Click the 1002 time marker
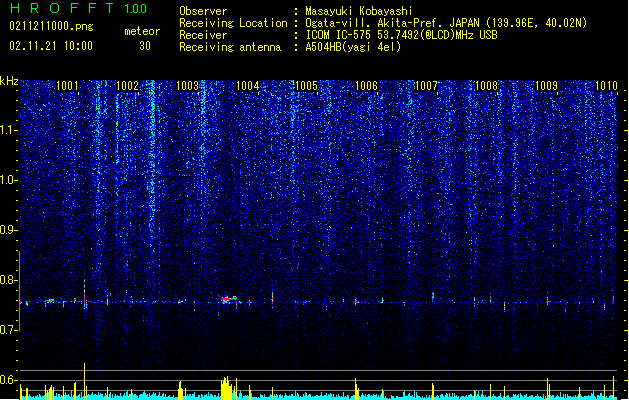The width and height of the screenshot is (629, 400). click(127, 85)
